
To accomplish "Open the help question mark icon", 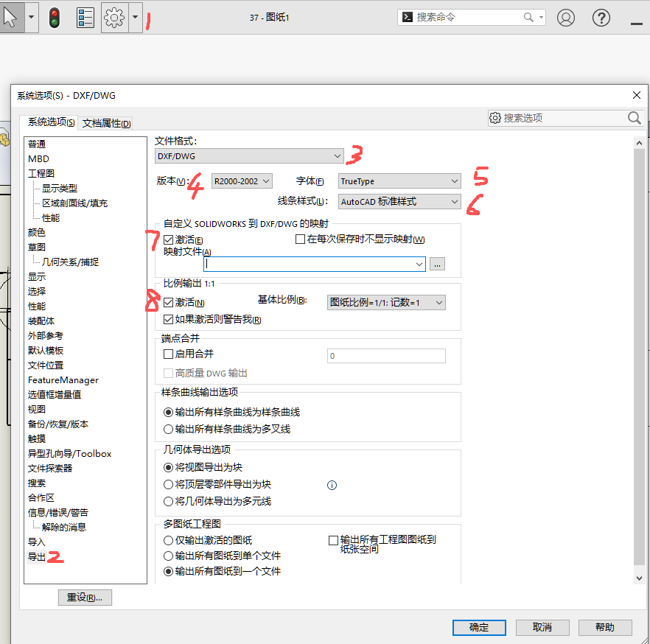I will point(601,18).
